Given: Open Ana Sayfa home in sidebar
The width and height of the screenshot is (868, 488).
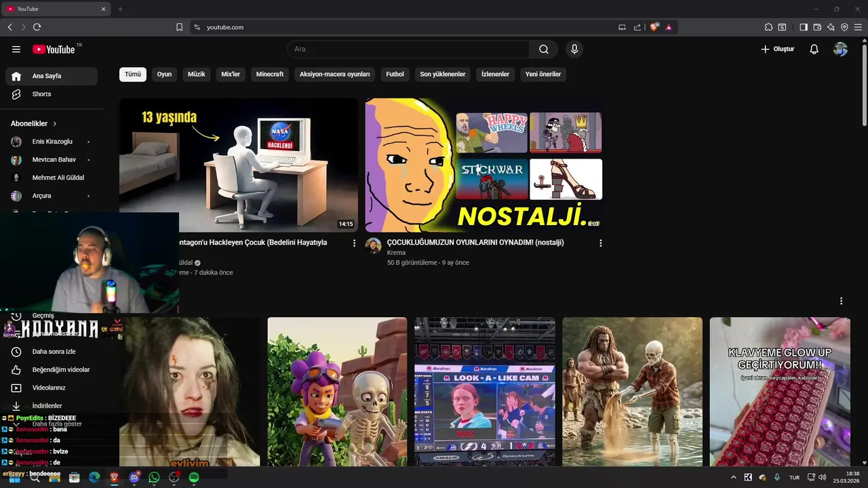Looking at the screenshot, I should pyautogui.click(x=52, y=76).
